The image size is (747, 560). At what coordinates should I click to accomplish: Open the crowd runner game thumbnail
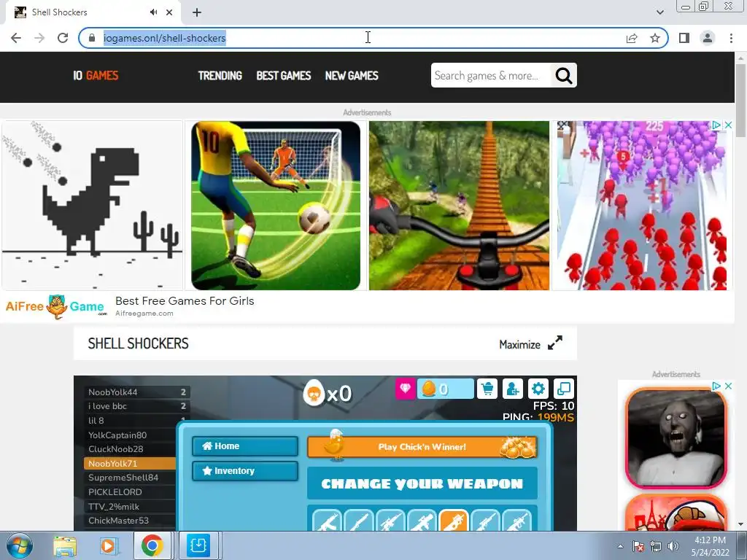[x=642, y=205]
